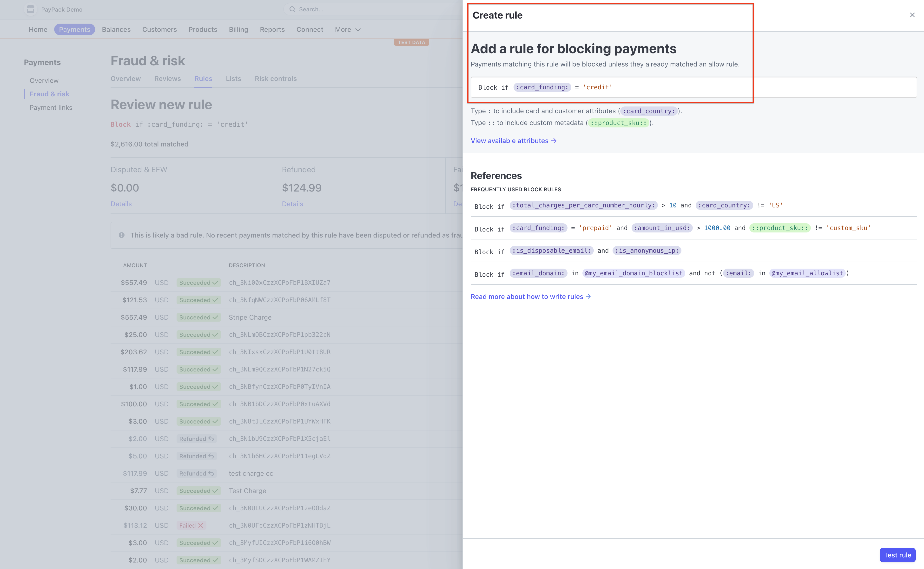Open the Billing section
The image size is (924, 569).
238,29
